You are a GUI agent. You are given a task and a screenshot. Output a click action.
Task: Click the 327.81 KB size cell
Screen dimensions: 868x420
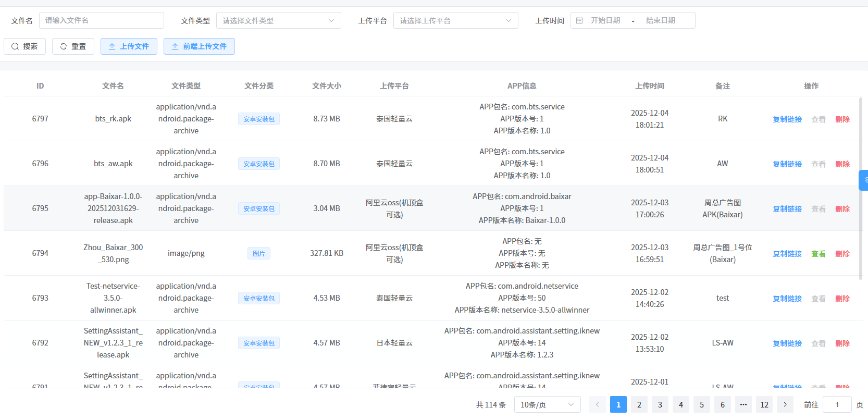point(327,253)
